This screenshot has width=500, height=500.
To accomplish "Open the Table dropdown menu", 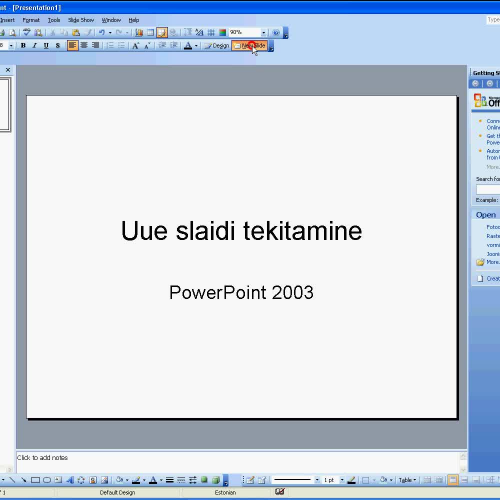I will tap(407, 480).
